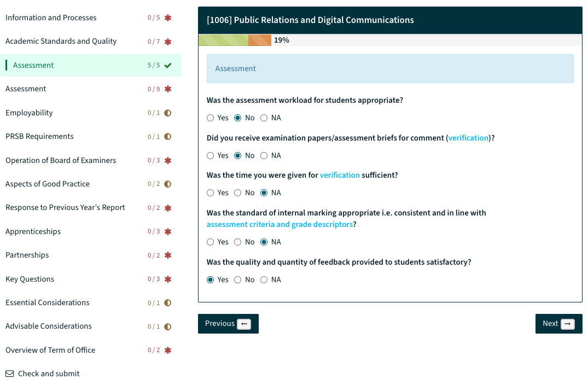Screen dimensions: 588x385
Task: Select No for quality and quantity of feedback
Action: [238, 279]
